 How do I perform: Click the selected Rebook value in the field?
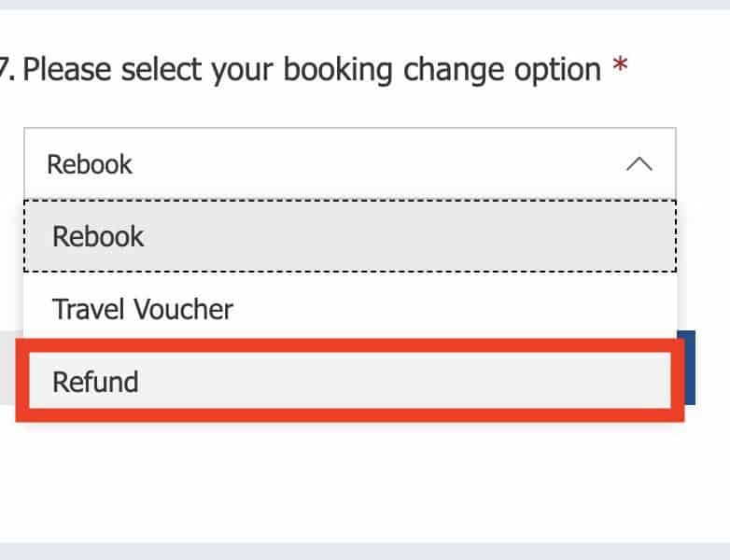pyautogui.click(x=90, y=165)
